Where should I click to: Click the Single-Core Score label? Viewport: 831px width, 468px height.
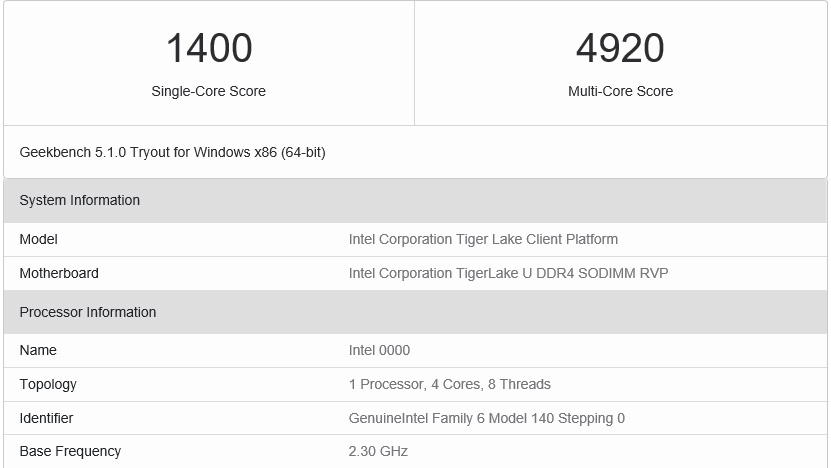pyautogui.click(x=208, y=91)
